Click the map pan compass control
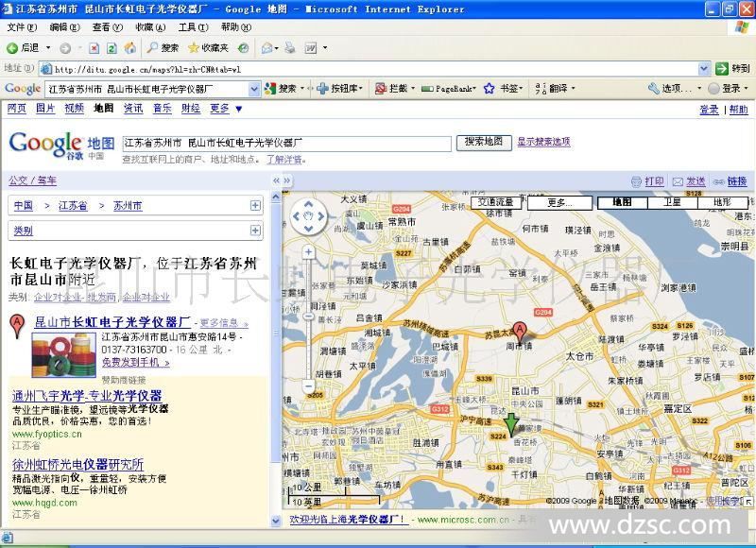756x548 pixels. pyautogui.click(x=309, y=216)
